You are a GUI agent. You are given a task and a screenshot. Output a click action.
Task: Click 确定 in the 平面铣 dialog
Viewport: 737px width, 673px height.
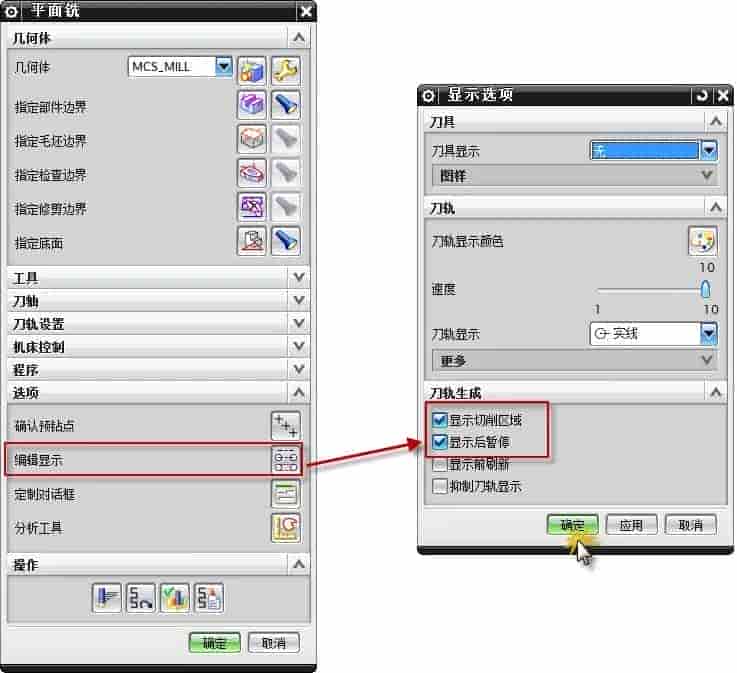214,642
